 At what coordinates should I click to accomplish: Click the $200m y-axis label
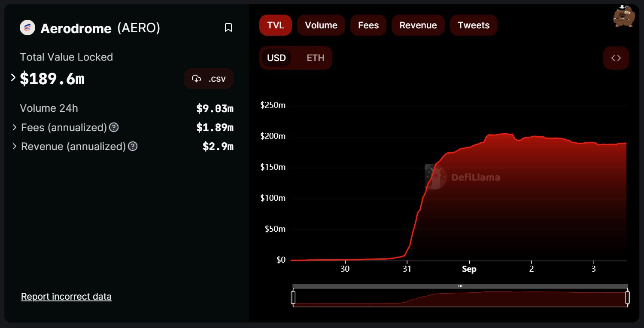(273, 136)
